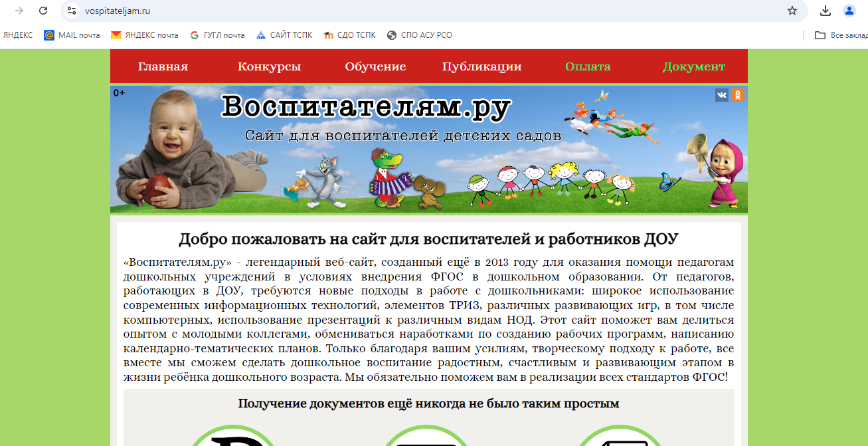Open the MAIL почта bookmark
This screenshot has height=446, width=868.
click(x=72, y=35)
